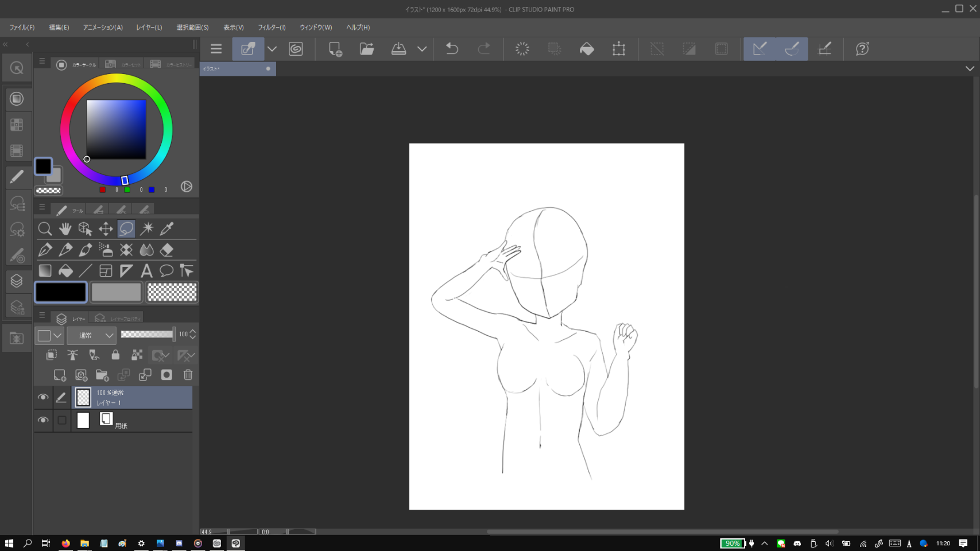
Task: Delete layer using the trash icon
Action: point(188,375)
